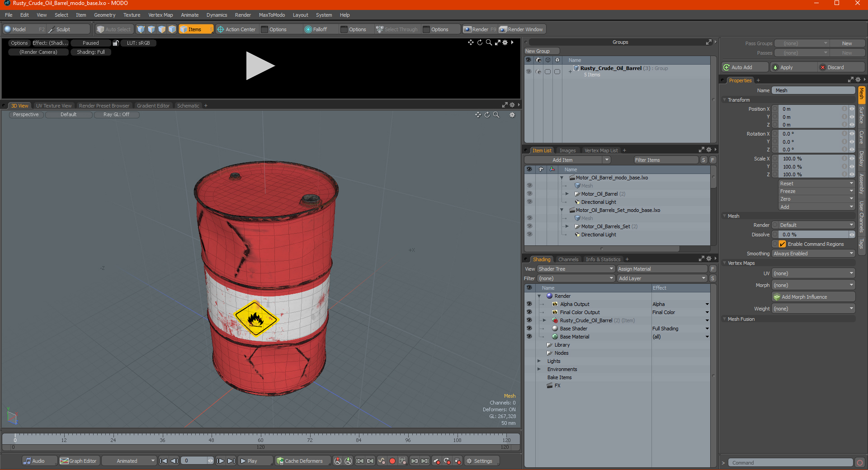The image size is (868, 470).
Task: Click 3D viewport rotate icon
Action: click(x=487, y=115)
